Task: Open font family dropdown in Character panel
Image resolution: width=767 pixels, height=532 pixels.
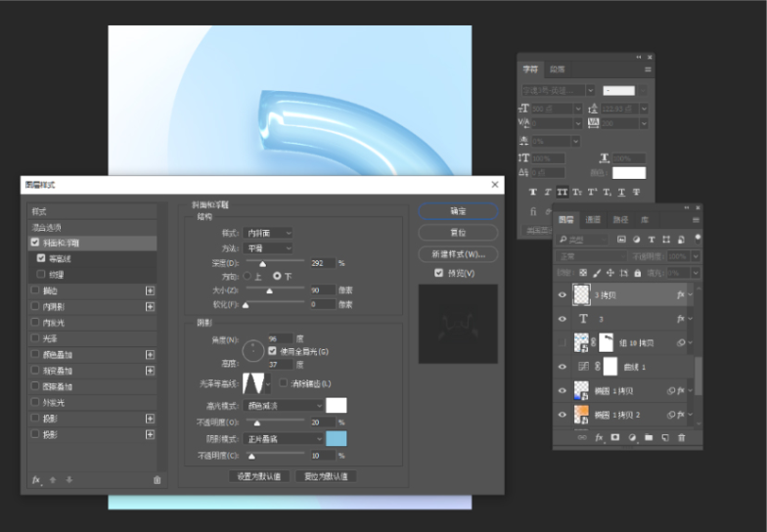Action: click(591, 90)
